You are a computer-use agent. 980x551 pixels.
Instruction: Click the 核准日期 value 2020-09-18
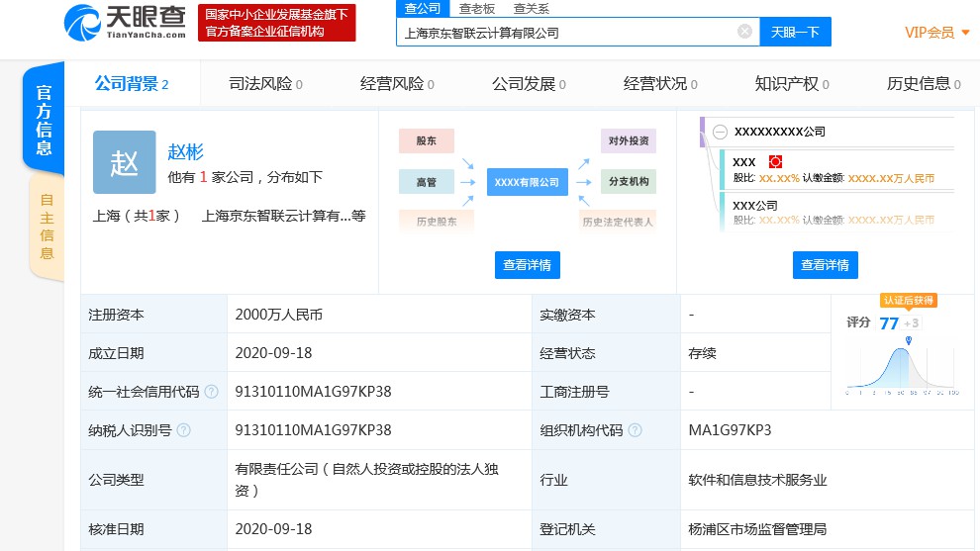(x=273, y=529)
